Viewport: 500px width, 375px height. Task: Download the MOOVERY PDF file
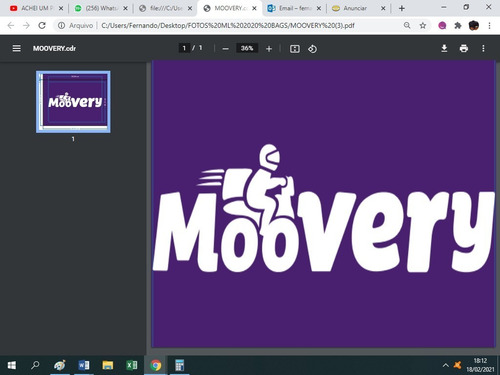pos(444,48)
